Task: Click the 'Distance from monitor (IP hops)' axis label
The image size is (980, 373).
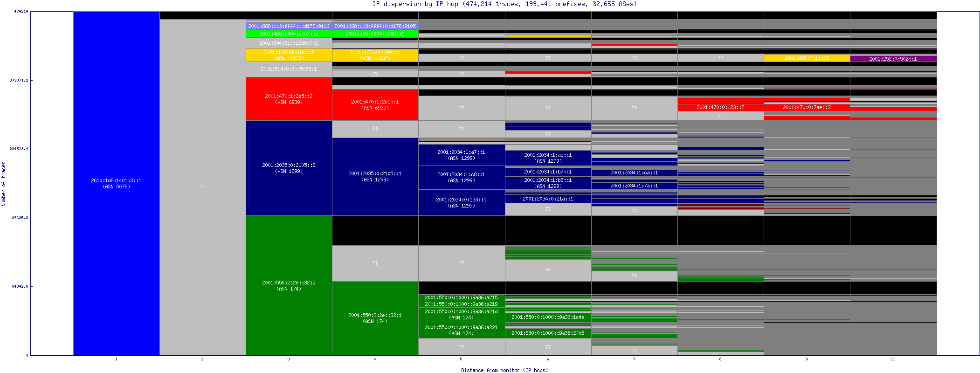Action: (x=504, y=370)
